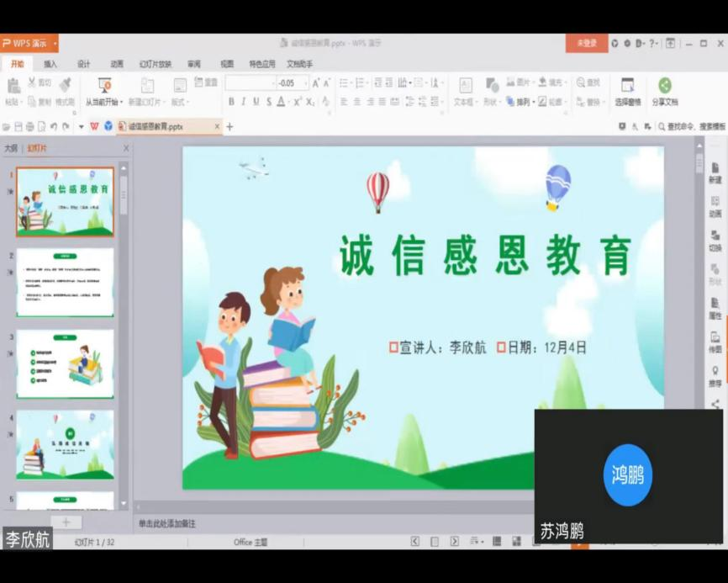Toggle italic text formatting
Image resolution: width=728 pixels, height=583 pixels.
244,102
